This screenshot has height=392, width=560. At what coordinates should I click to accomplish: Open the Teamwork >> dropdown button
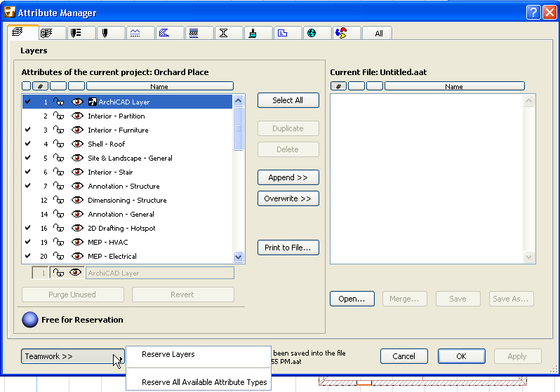[73, 356]
